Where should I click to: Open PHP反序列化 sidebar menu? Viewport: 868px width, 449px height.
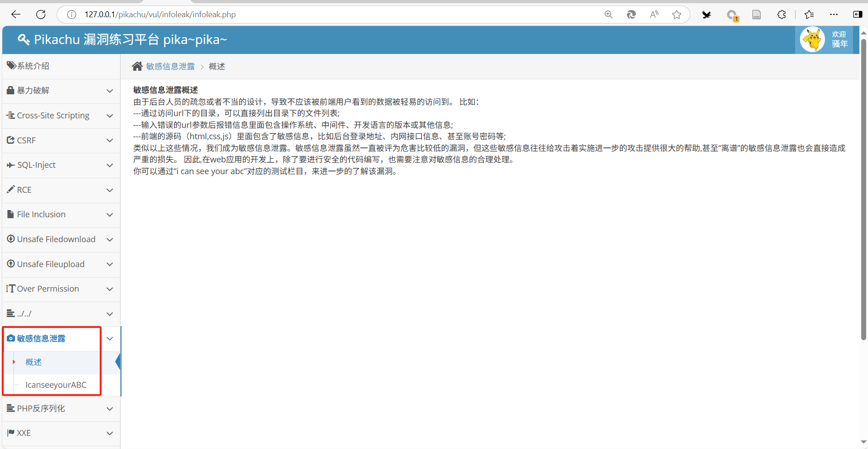click(x=61, y=409)
